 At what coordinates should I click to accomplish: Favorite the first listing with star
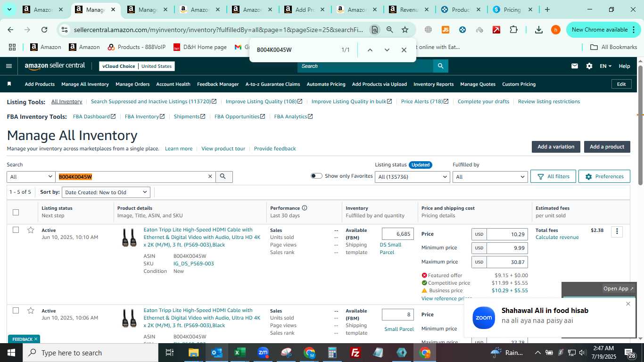point(31,230)
